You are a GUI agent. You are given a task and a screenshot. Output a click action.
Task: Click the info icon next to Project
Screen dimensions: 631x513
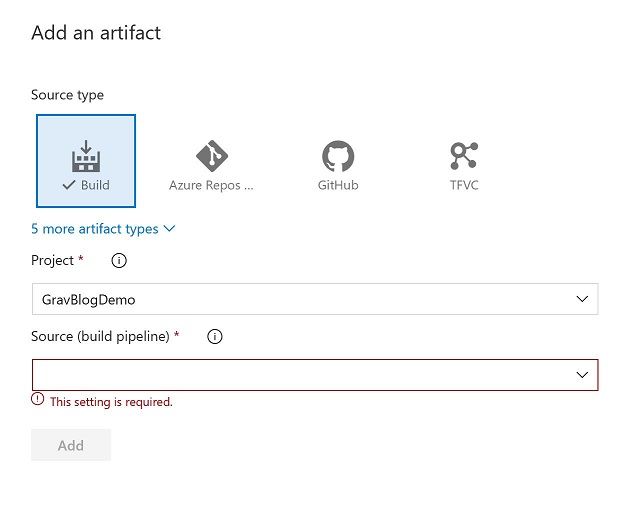[x=119, y=261]
